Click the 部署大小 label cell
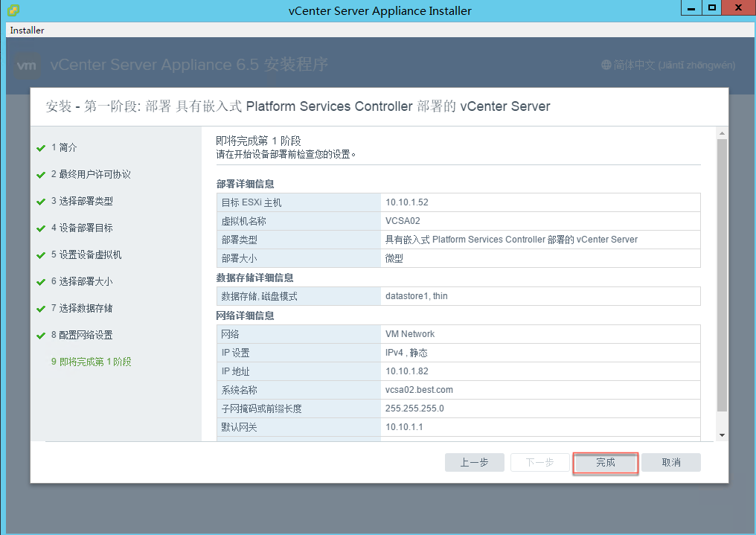Screen dimensions: 756x535 click(299, 258)
